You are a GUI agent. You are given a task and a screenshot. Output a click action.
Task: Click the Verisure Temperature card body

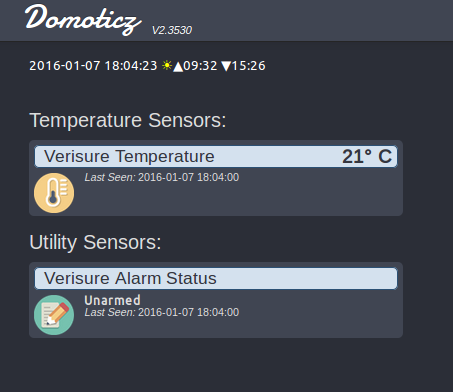216,178
